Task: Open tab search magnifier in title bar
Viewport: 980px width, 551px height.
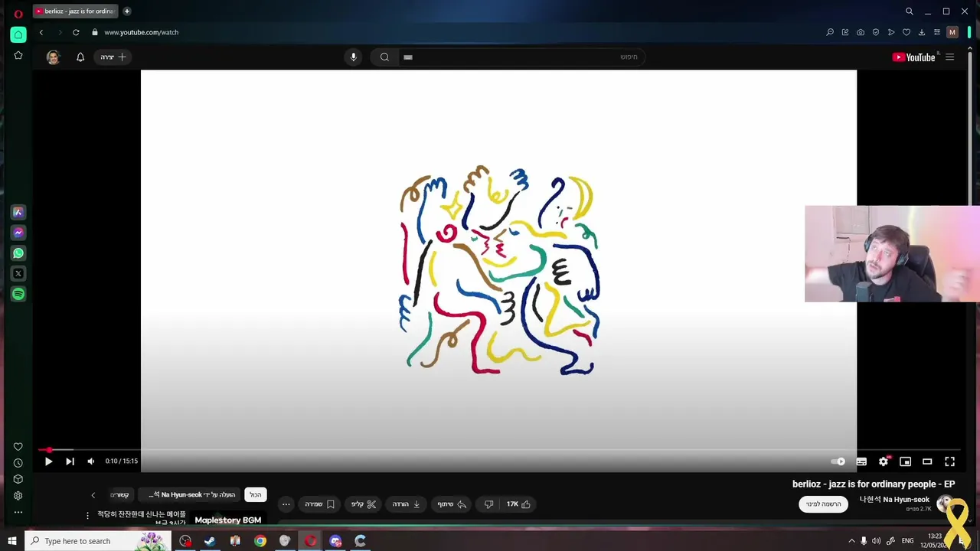Action: click(909, 11)
